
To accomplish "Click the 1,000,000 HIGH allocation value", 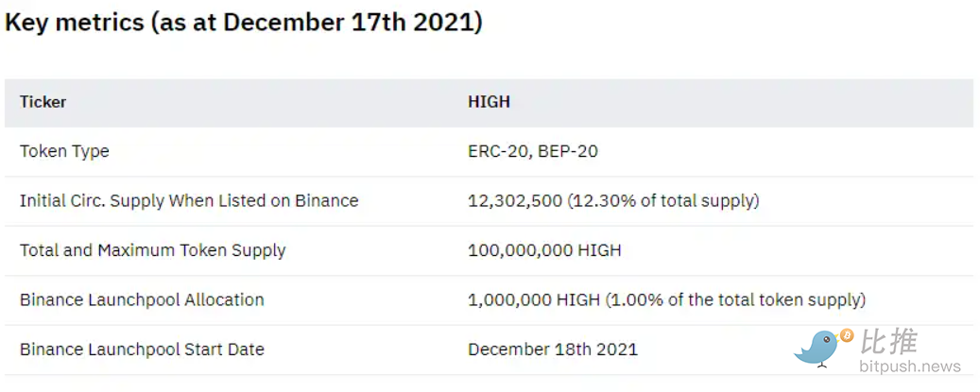I will [534, 299].
